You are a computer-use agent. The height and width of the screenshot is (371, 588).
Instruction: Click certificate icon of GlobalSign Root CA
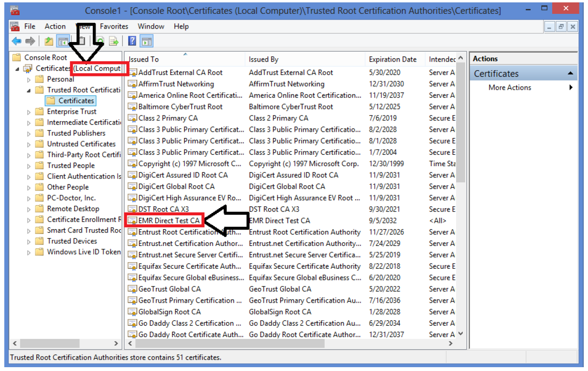tap(132, 312)
